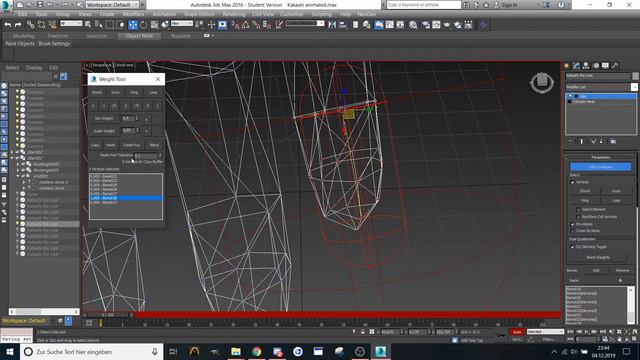Screen dimensions: 640x360
Task: Click Paste-Pos button in Weight Tool
Action: pos(131,145)
